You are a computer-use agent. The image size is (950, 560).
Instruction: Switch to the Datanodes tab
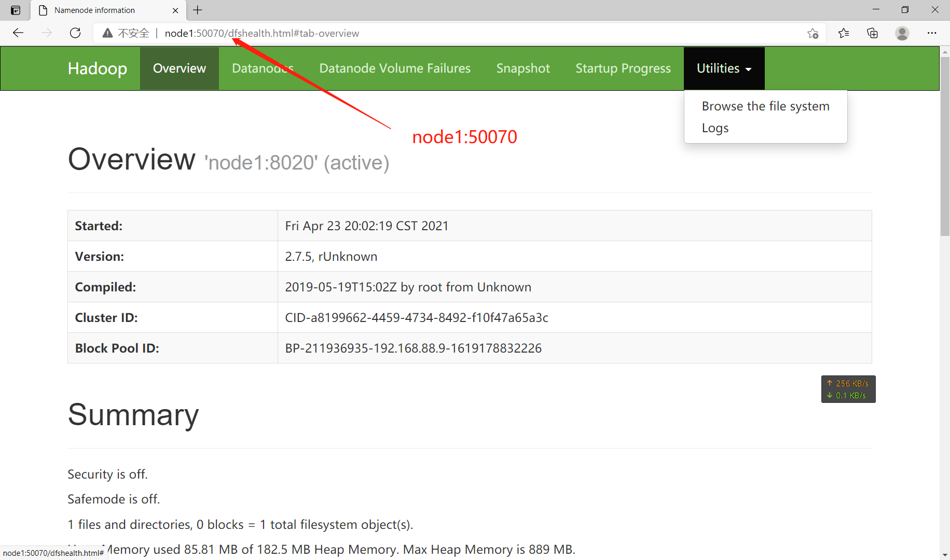pyautogui.click(x=263, y=68)
